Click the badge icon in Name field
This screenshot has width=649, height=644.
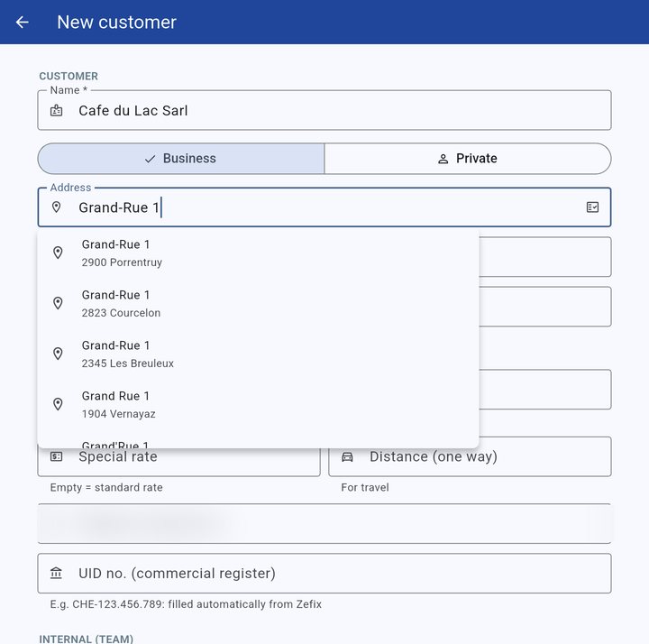point(56,111)
